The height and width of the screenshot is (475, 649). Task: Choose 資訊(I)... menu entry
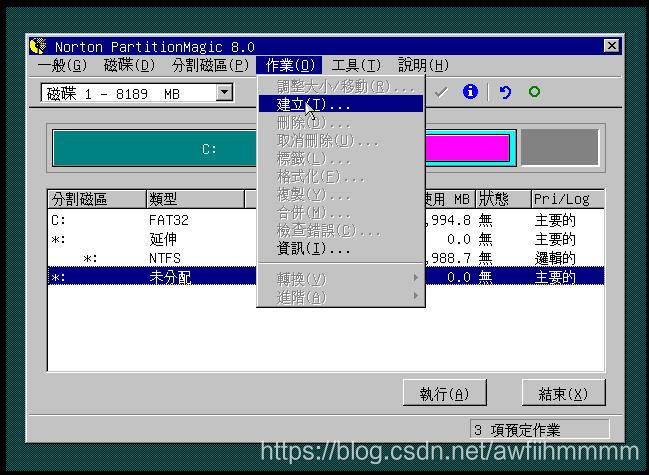(341, 248)
